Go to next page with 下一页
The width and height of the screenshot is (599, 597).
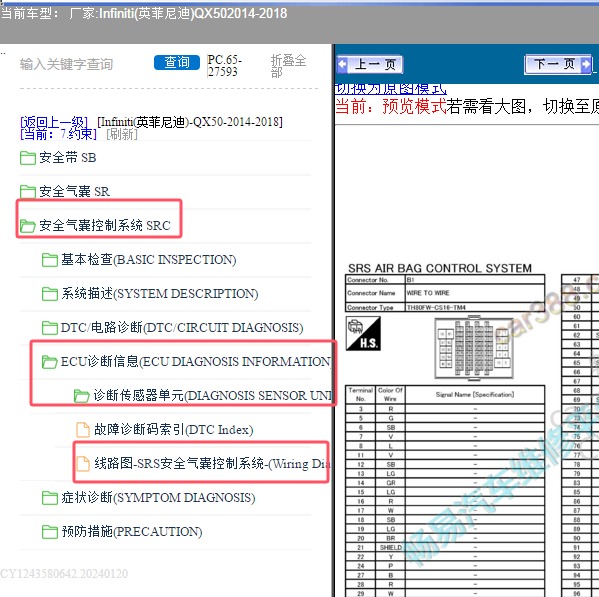(558, 64)
